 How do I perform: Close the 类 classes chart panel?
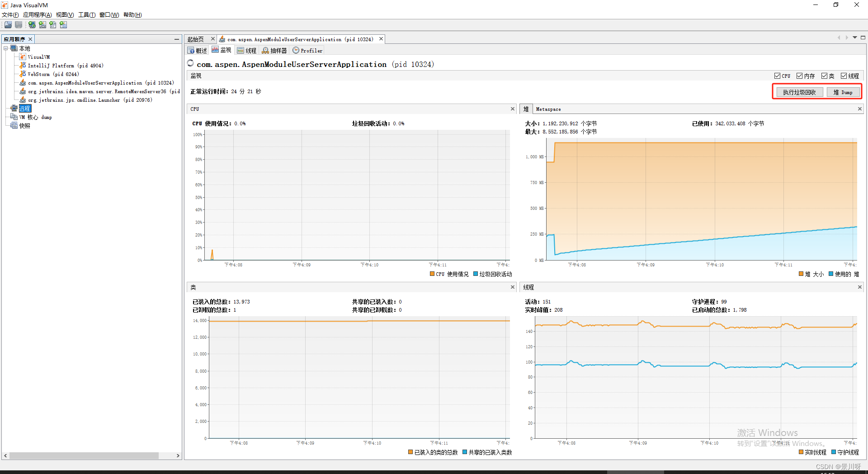[513, 287]
